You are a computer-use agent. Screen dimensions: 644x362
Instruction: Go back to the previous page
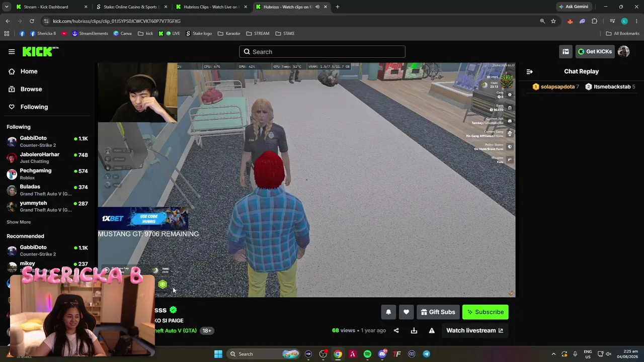click(x=8, y=21)
